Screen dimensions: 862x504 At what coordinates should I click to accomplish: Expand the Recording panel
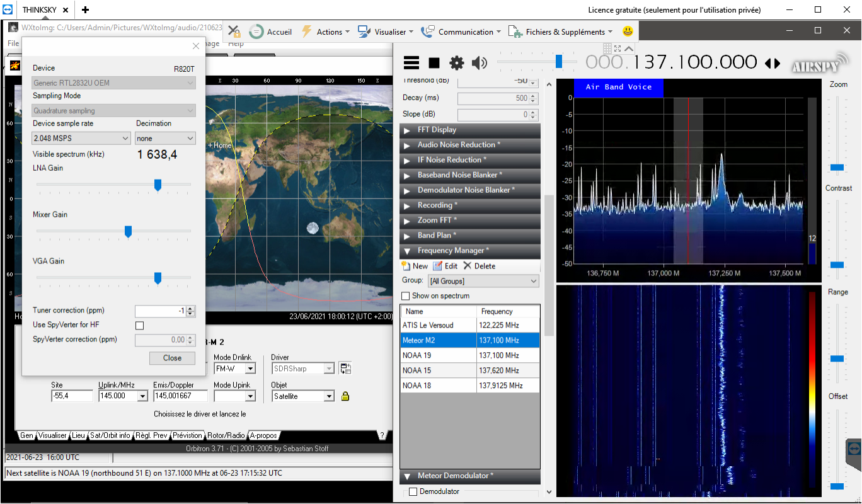(470, 205)
